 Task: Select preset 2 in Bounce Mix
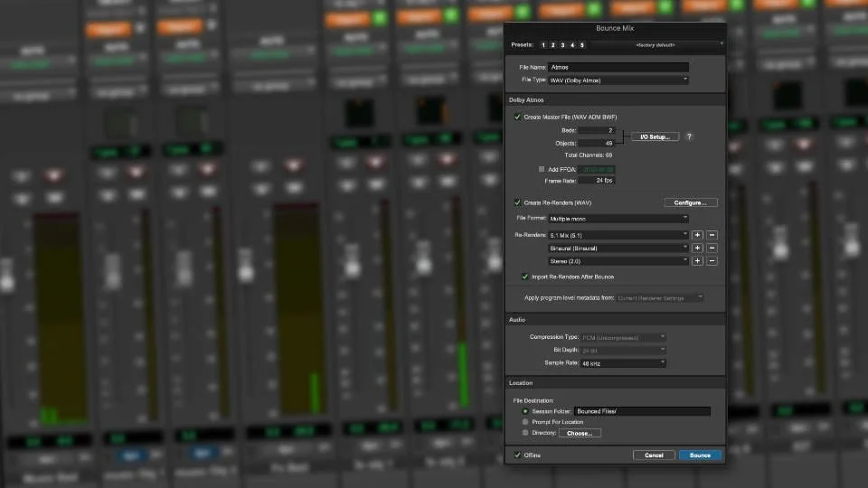pyautogui.click(x=552, y=45)
